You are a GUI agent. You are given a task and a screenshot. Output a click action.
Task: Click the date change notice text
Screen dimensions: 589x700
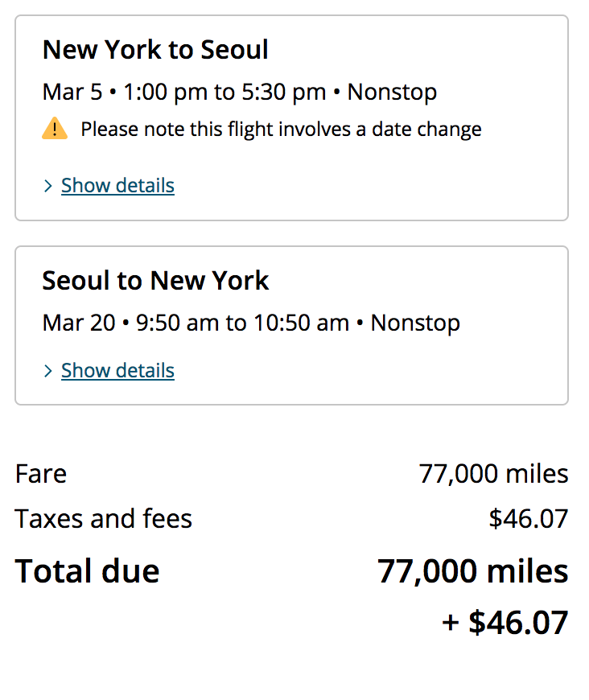[282, 130]
